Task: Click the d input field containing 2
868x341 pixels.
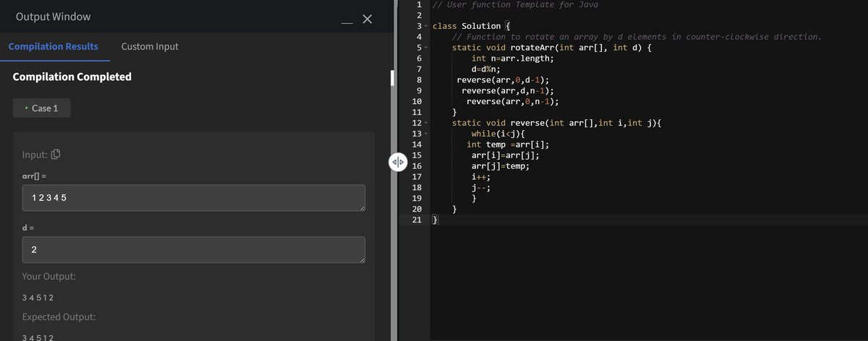Action: (x=194, y=251)
